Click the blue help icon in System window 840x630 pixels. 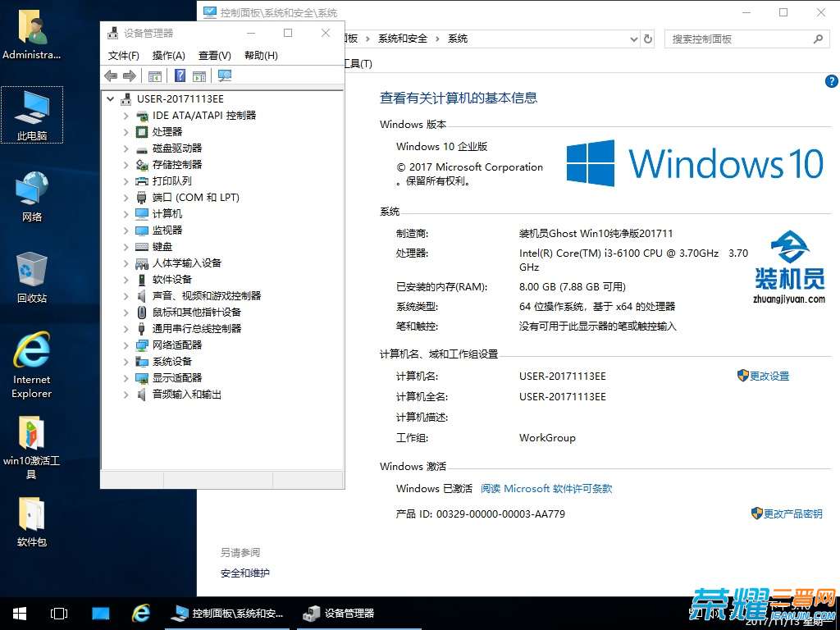click(832, 81)
